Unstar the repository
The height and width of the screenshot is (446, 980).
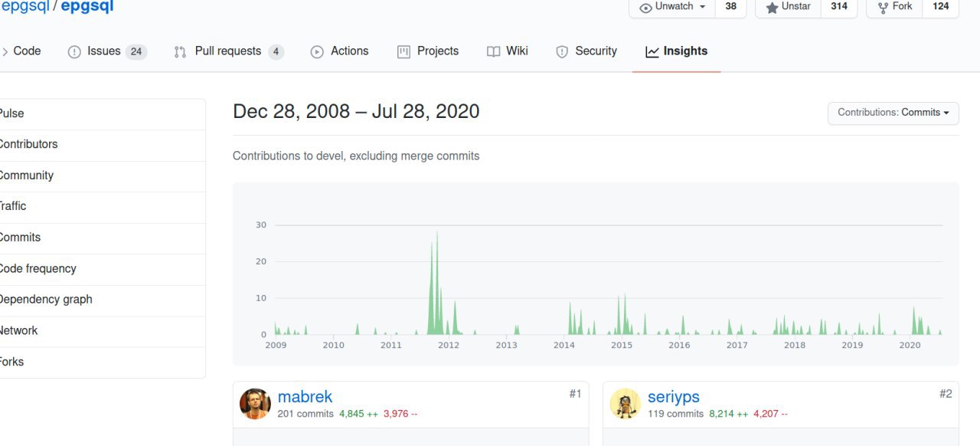click(788, 7)
